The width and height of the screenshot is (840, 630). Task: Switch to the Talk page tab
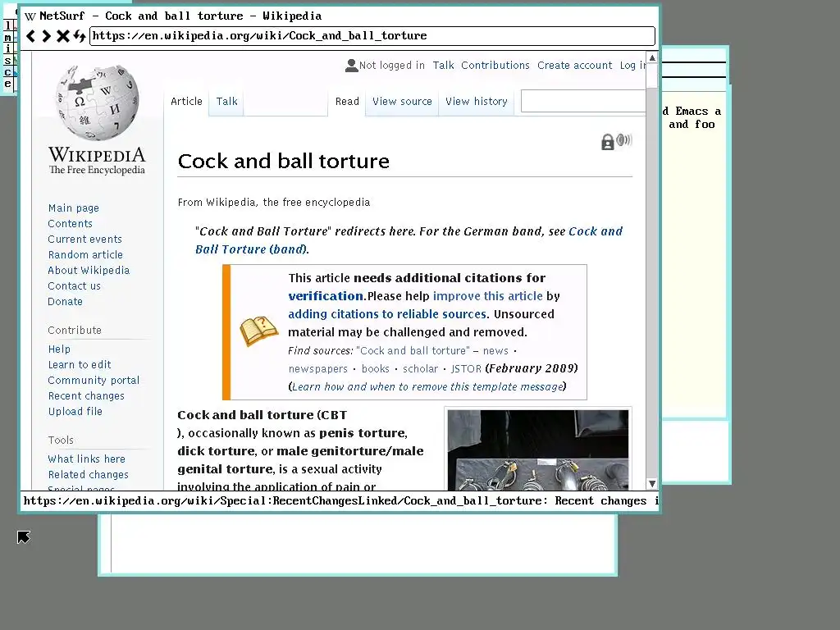[226, 101]
